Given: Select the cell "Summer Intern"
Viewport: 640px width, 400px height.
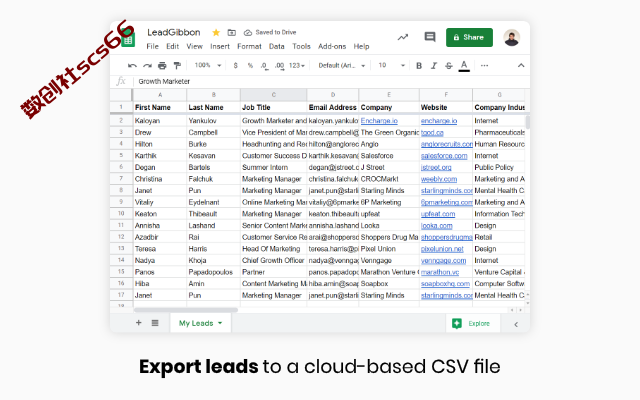Looking at the screenshot, I should tap(273, 167).
